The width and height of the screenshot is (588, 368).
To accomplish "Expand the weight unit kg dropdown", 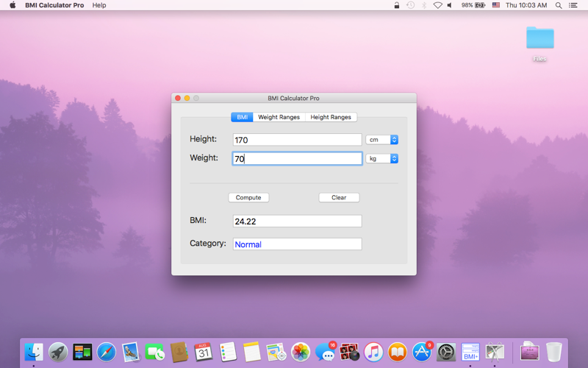I will pyautogui.click(x=381, y=158).
